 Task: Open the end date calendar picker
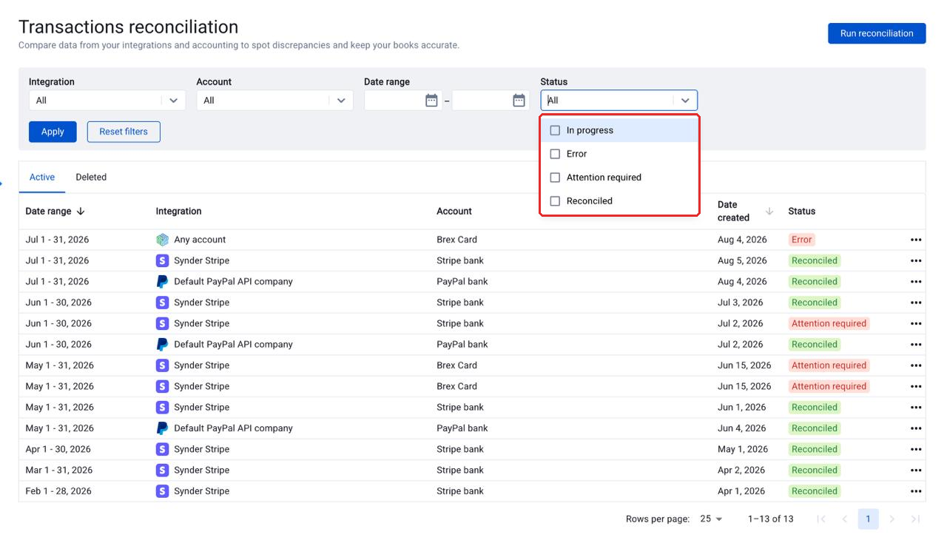(519, 101)
